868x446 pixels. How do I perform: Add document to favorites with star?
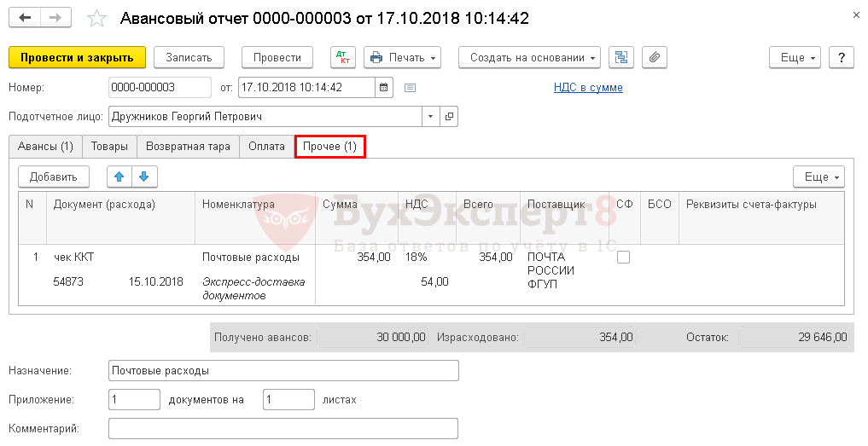click(x=97, y=19)
